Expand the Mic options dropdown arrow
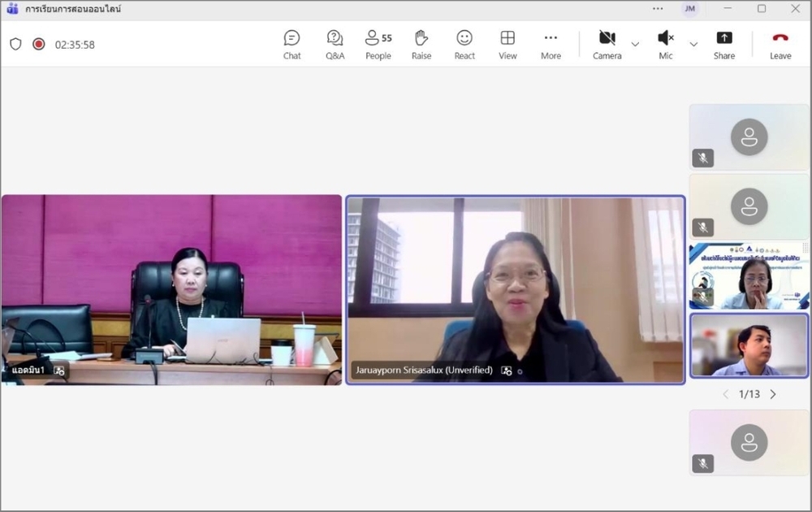812x512 pixels. coord(693,44)
